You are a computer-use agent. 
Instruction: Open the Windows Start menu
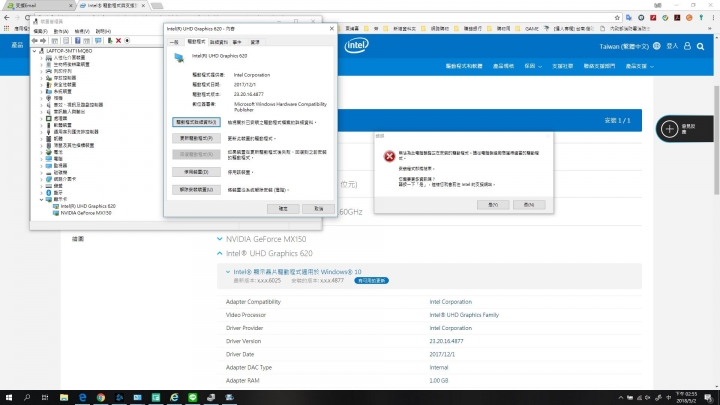pos(9,397)
